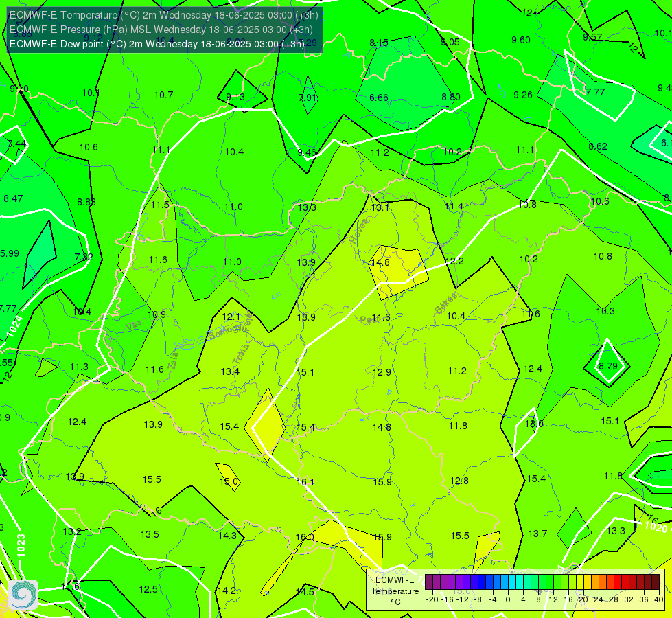Pick the purple legend swatch above -20
Screen dimensions: 672x618
point(429,582)
